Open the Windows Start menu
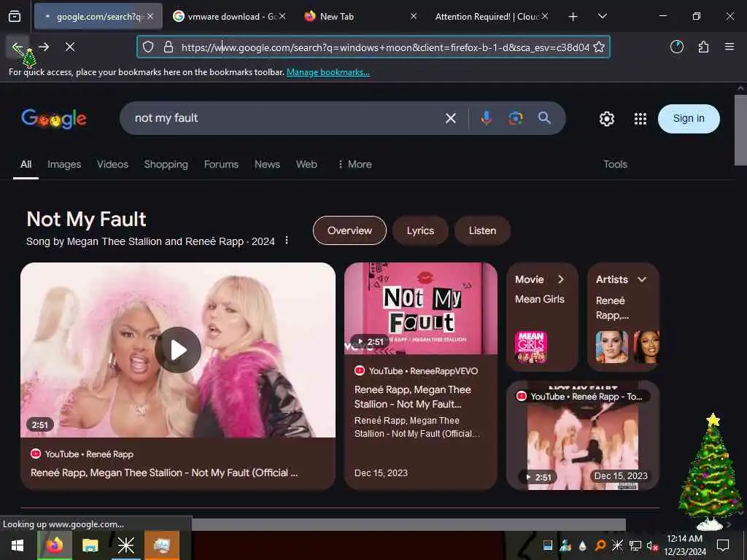 coord(18,545)
